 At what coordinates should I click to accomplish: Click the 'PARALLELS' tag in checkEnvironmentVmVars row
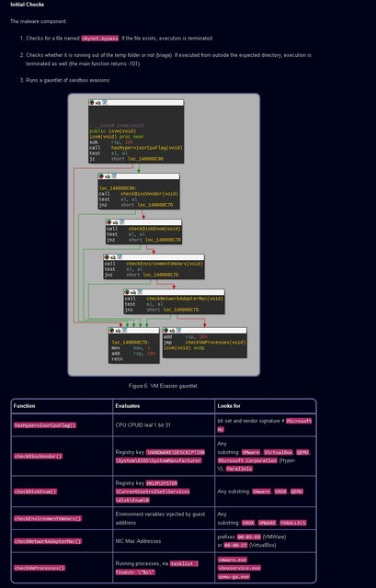293,523
